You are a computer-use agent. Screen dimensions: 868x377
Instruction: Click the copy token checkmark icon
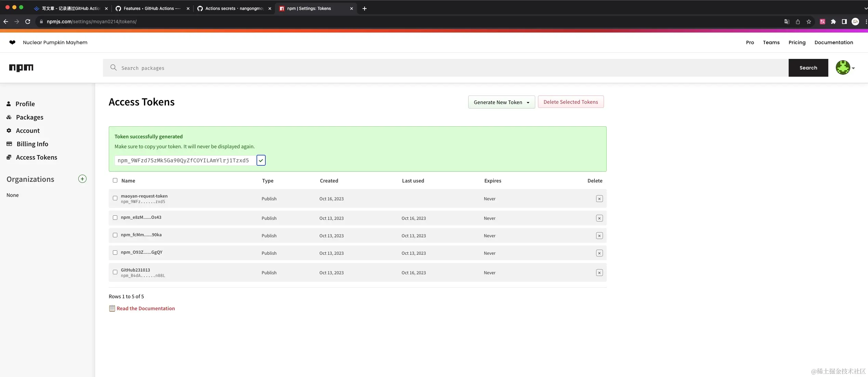coord(261,160)
